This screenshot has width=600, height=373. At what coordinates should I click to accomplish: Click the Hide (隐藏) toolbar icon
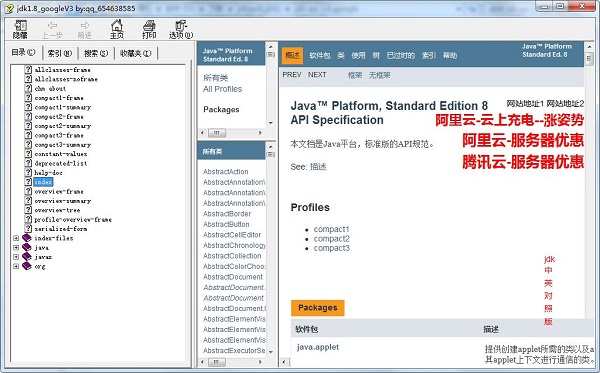(20, 29)
